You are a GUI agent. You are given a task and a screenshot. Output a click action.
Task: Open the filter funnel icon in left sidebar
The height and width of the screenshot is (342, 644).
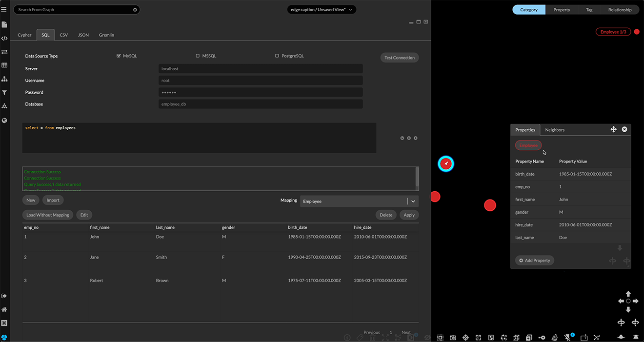(4, 92)
